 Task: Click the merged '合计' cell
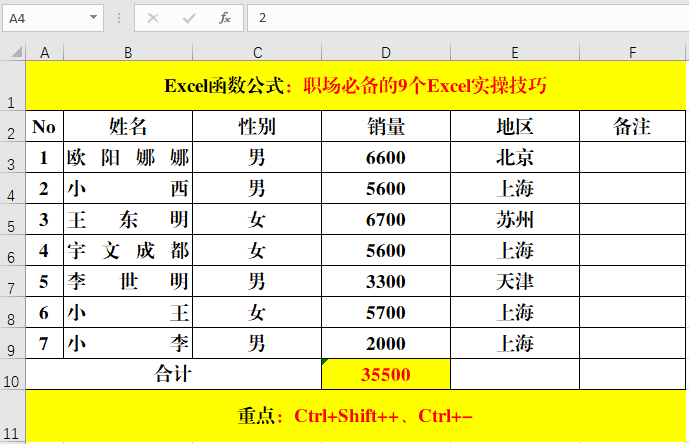(174, 374)
